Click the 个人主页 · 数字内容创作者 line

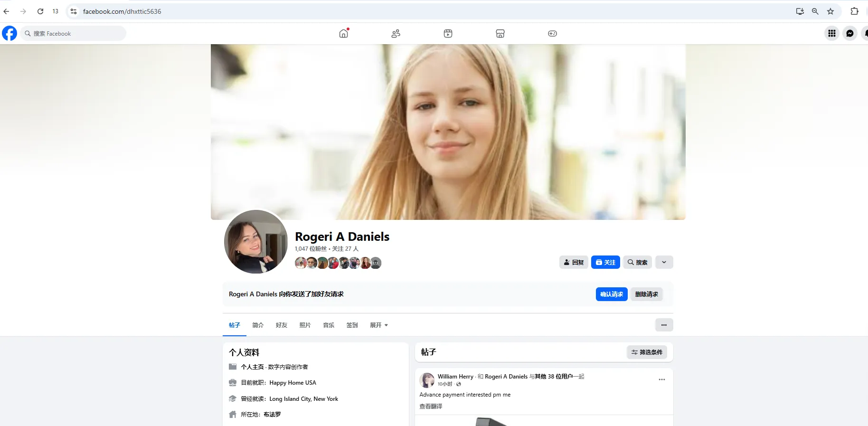pos(274,367)
